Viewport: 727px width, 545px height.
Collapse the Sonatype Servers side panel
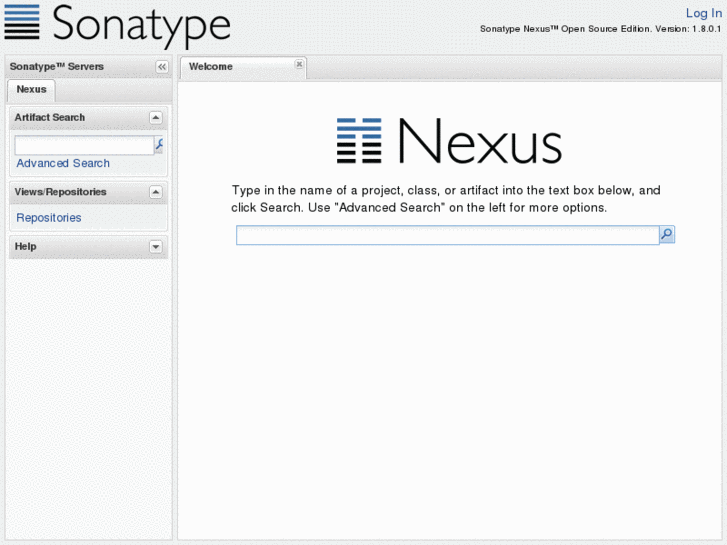pos(161,67)
